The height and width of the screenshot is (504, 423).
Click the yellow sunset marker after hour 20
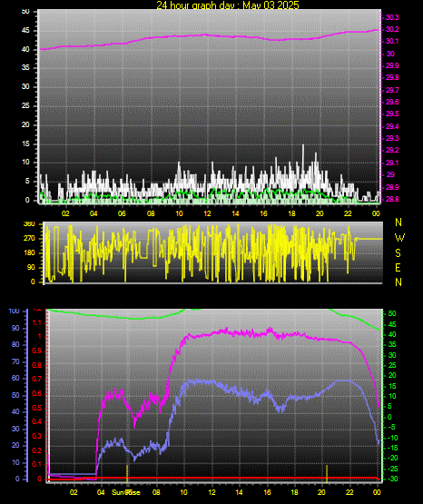click(x=327, y=473)
